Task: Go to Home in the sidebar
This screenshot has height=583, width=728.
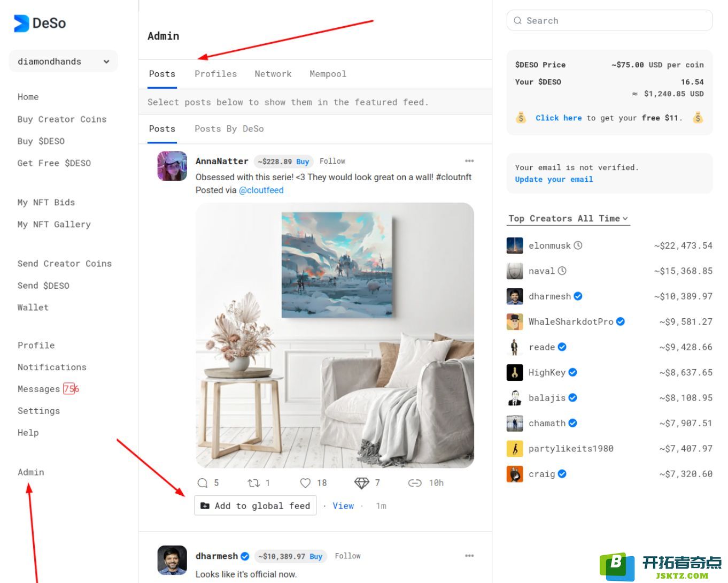Action: point(28,97)
